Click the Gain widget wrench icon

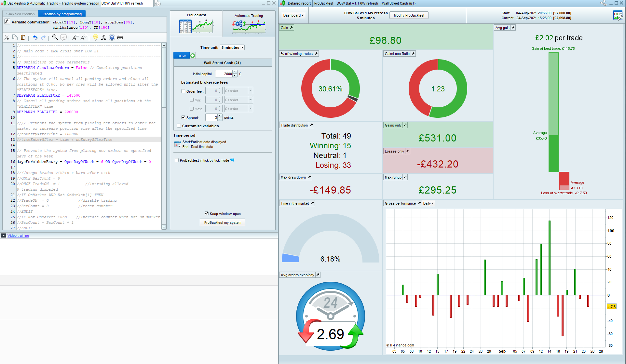point(292,28)
